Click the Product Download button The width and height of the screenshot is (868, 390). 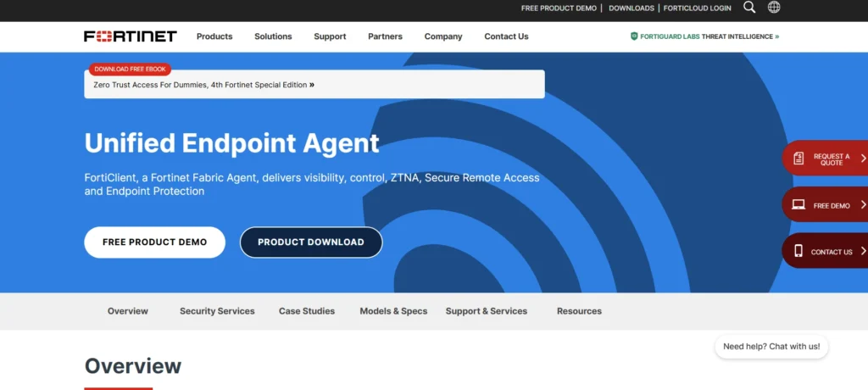click(311, 242)
